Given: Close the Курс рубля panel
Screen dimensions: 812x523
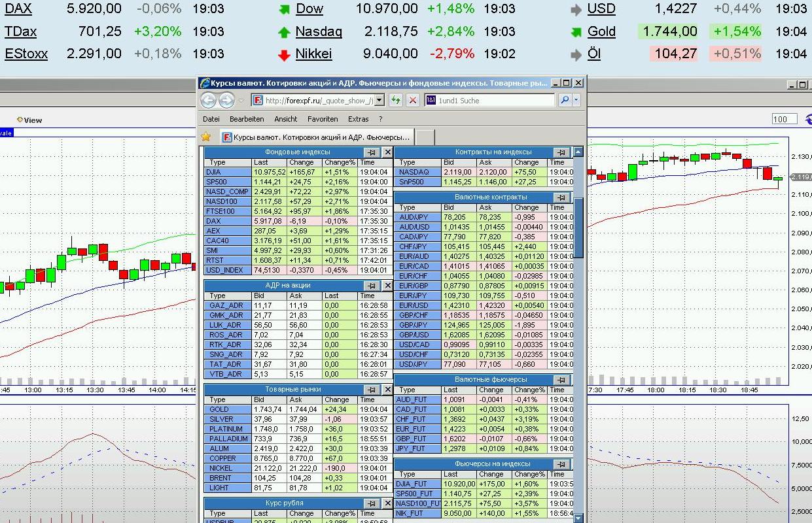Looking at the screenshot, I should tap(387, 503).
